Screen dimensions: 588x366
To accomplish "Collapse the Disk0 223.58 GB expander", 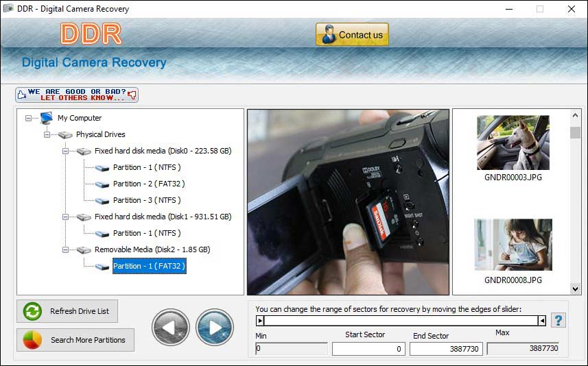I will click(65, 151).
